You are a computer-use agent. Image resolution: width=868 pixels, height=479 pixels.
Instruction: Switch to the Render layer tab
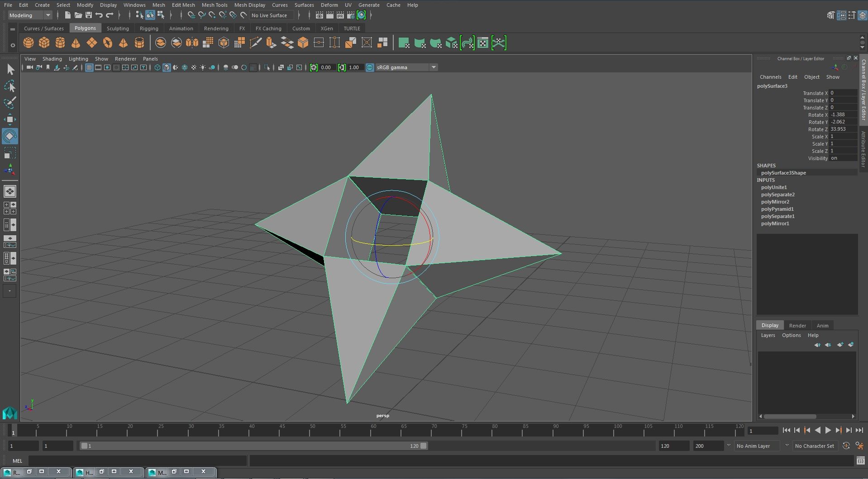click(797, 326)
